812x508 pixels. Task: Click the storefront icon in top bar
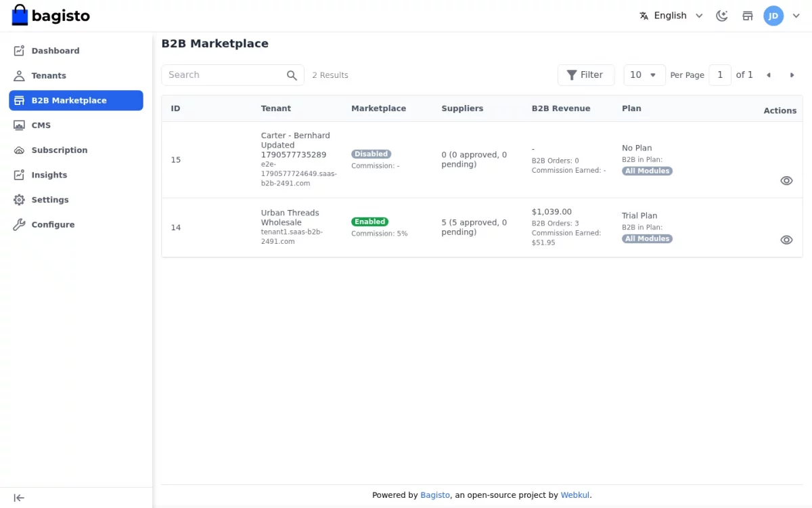748,16
